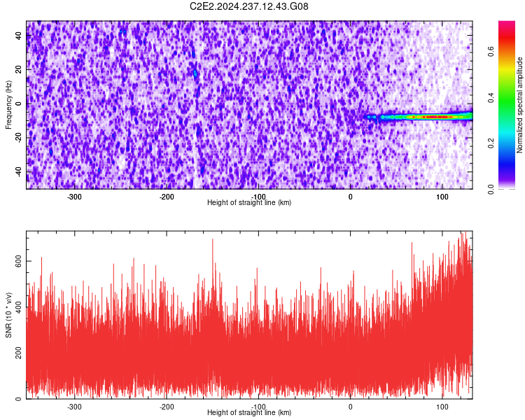525x420 pixels.
Task: Click the -20 frequency tick label
Action: 19,138
